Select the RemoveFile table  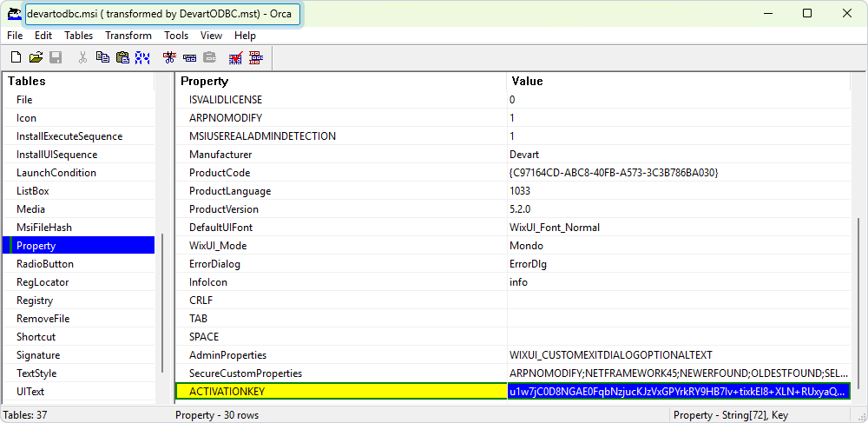coord(79,319)
